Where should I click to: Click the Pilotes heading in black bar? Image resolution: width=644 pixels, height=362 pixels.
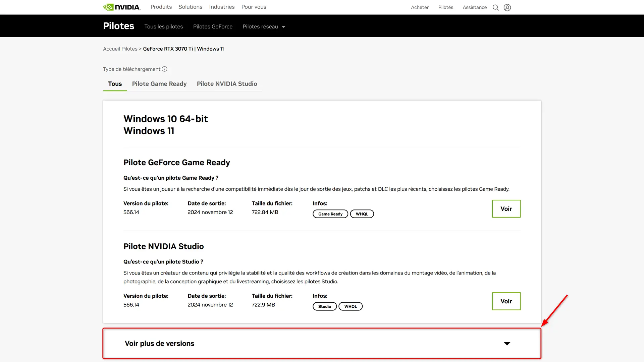(x=119, y=26)
